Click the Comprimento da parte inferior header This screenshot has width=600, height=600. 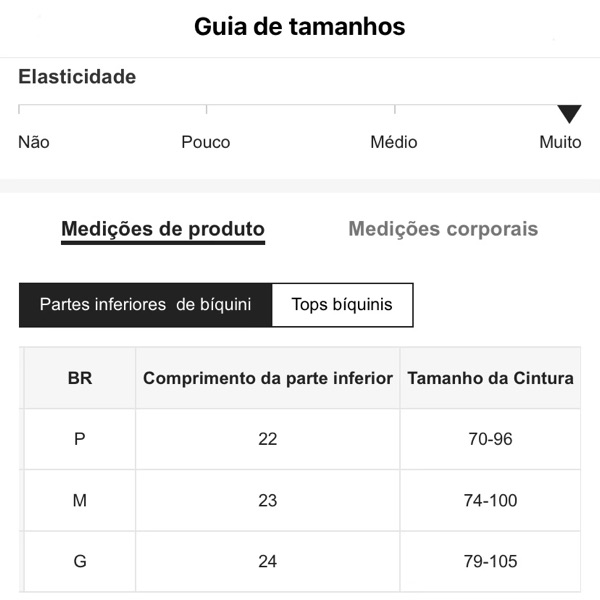(x=268, y=379)
